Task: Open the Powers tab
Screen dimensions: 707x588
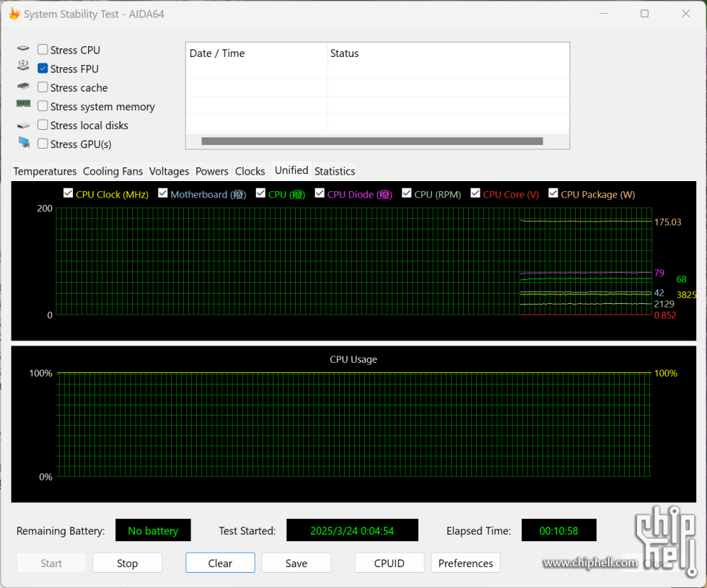Action: coord(212,172)
